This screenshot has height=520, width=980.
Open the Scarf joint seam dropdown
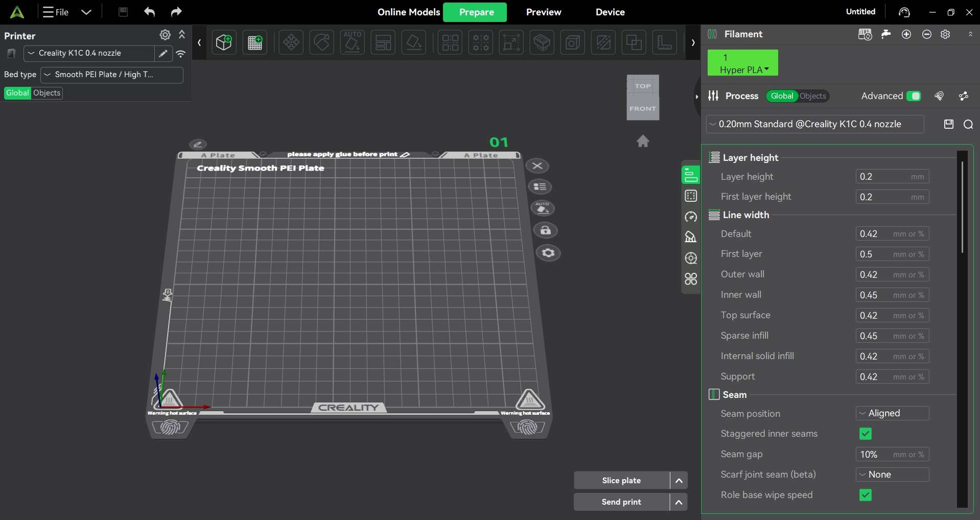tap(892, 475)
